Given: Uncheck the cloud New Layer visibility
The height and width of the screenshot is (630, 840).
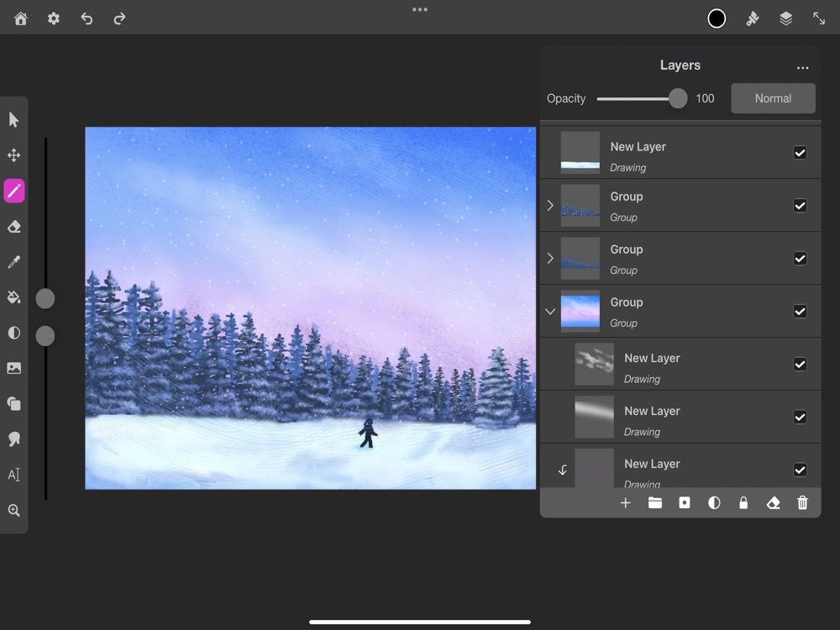Looking at the screenshot, I should (x=800, y=365).
